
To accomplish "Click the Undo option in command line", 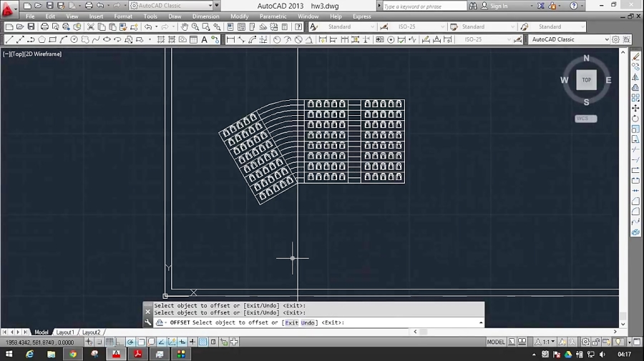I will click(308, 323).
